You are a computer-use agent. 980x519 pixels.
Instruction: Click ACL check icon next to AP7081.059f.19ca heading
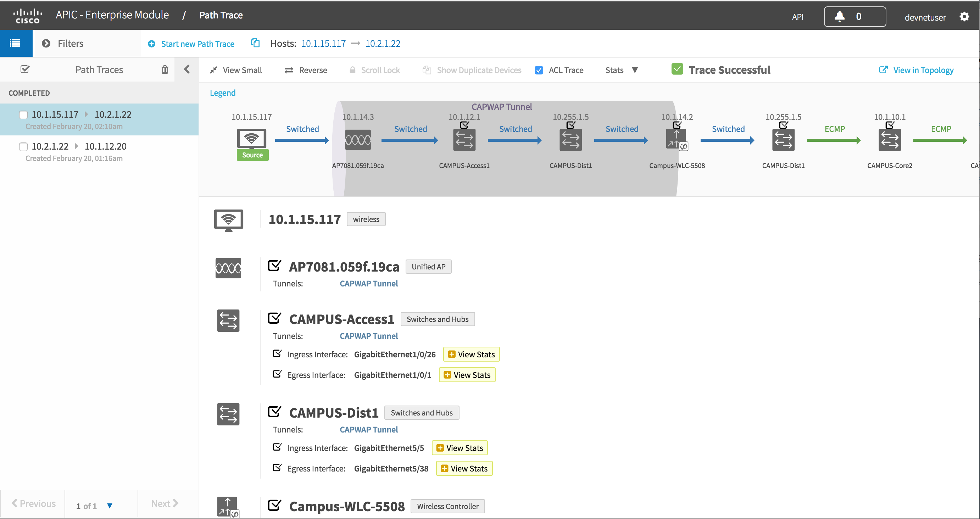click(274, 266)
